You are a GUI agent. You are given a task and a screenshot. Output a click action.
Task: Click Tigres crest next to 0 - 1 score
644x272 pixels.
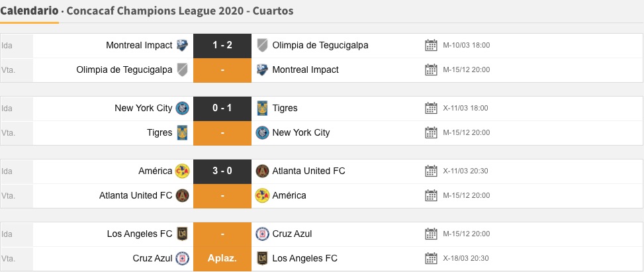[262, 108]
